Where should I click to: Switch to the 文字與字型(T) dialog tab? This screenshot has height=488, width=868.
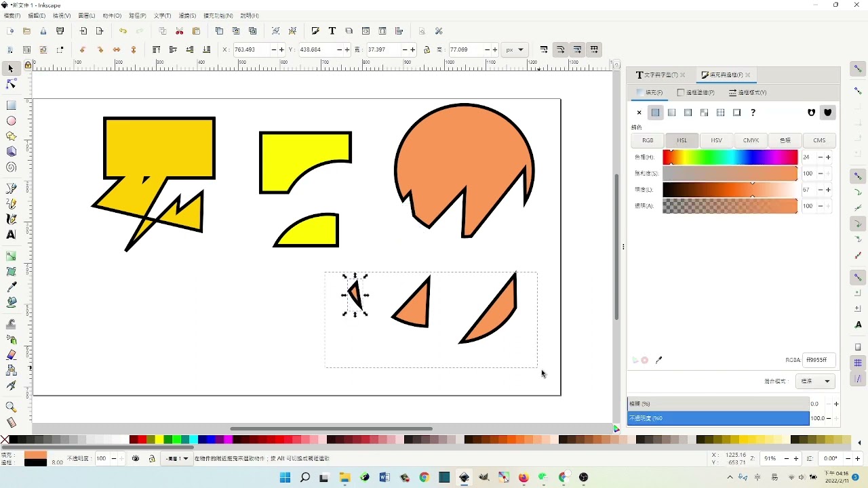[660, 75]
